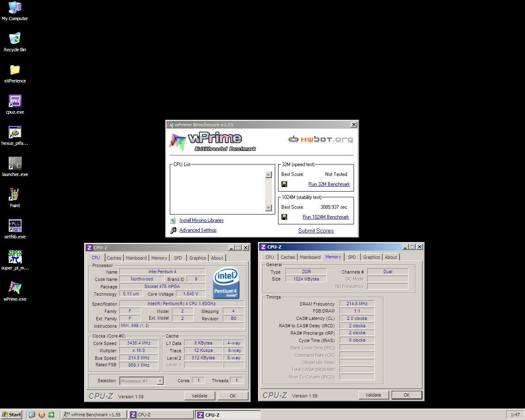The height and width of the screenshot is (420, 525).
Task: Click OK in right CPU-Z window
Action: [406, 395]
